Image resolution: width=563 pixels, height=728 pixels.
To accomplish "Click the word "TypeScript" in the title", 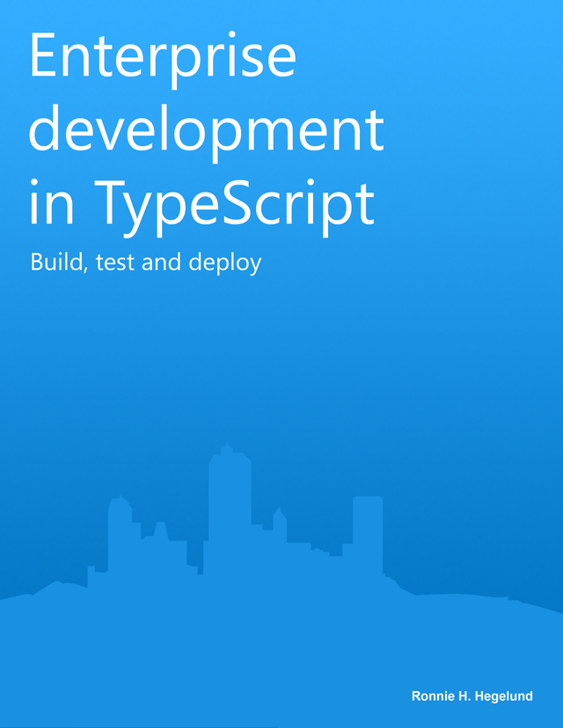I will click(234, 202).
